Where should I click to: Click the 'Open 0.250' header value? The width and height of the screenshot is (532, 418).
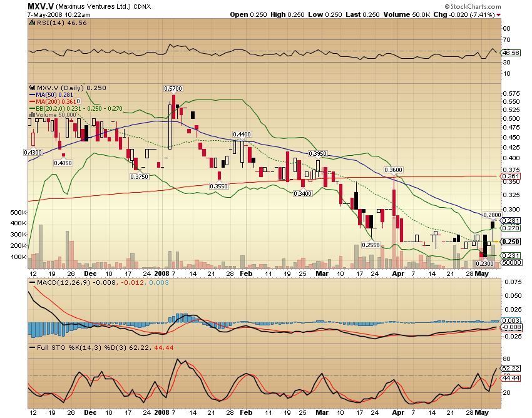click(248, 14)
